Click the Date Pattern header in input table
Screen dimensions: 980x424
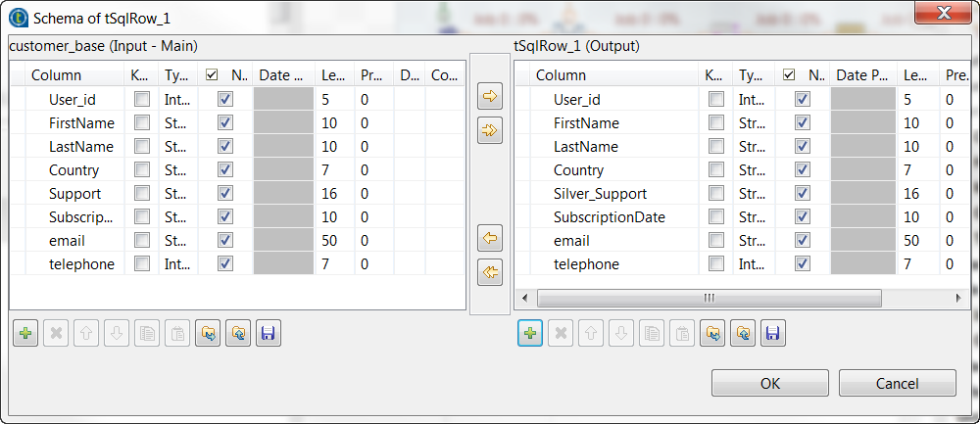pyautogui.click(x=284, y=75)
